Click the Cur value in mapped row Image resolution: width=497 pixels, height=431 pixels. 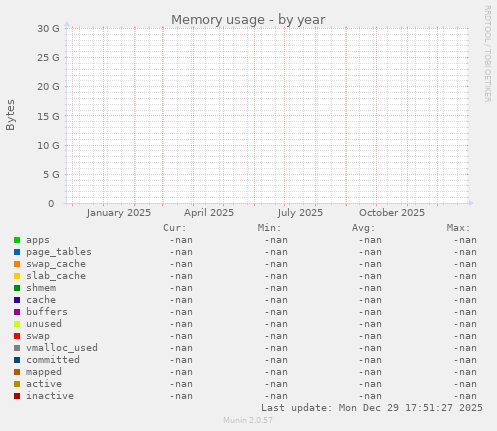[x=181, y=372]
